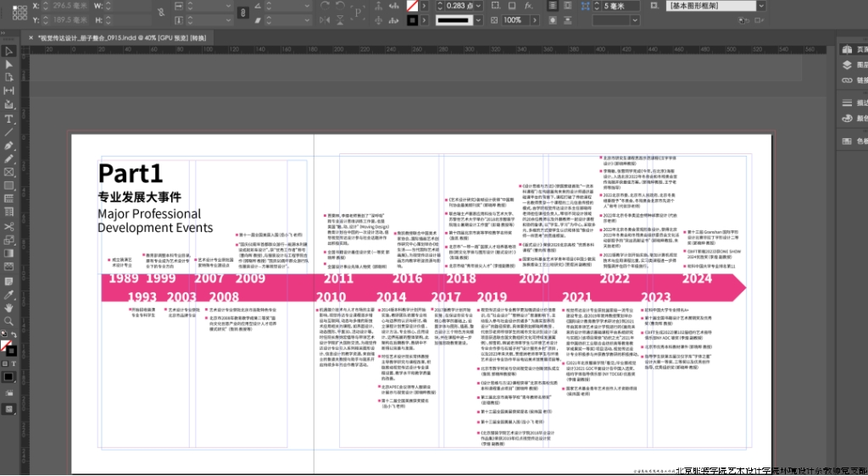Select the Scissors tool
The height and width of the screenshot is (476, 868).
coord(8,226)
